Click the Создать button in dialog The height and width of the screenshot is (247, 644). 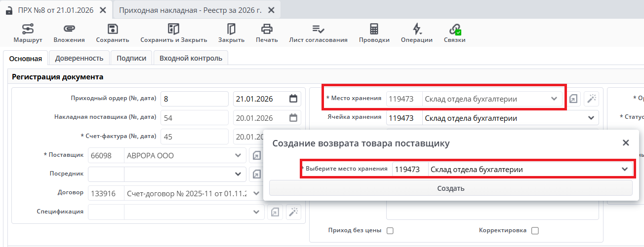click(450, 188)
